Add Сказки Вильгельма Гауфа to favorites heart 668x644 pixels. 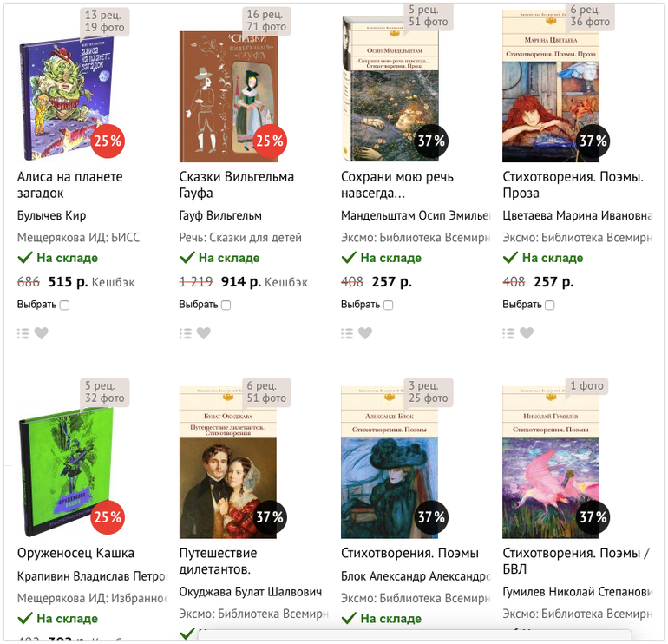pyautogui.click(x=204, y=333)
